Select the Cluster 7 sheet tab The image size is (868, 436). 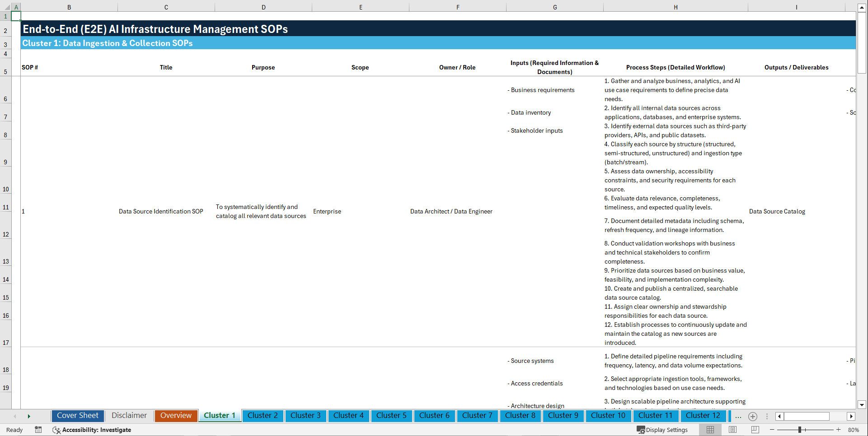[x=477, y=416]
